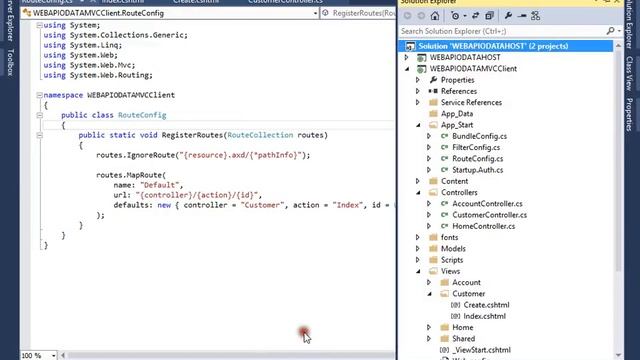640x360 pixels.
Task: Click the cshtml file icon of Index.cshtml
Action: click(456, 316)
